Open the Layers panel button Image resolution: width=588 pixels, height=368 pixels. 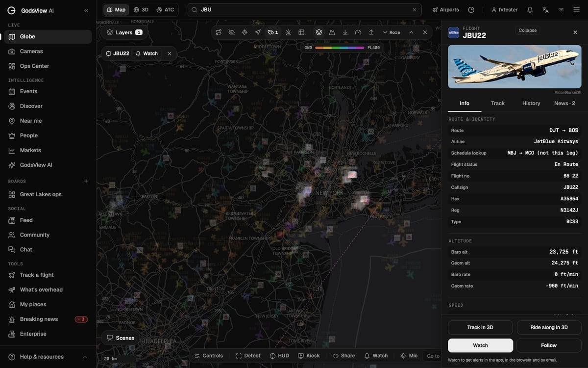click(x=124, y=32)
